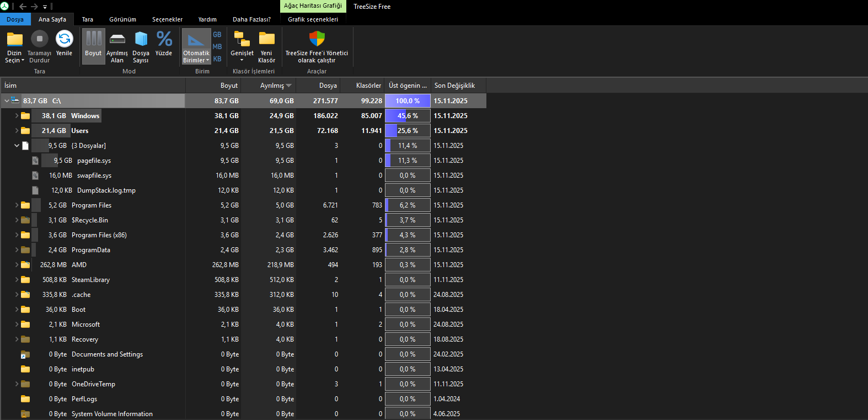Expand the Users folder
Viewport: 868px width, 420px height.
tap(17, 131)
